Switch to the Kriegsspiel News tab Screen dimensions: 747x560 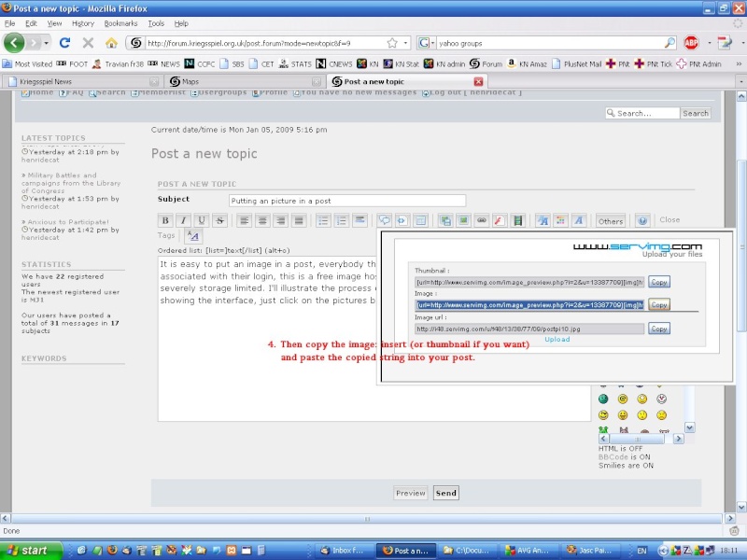[x=81, y=81]
